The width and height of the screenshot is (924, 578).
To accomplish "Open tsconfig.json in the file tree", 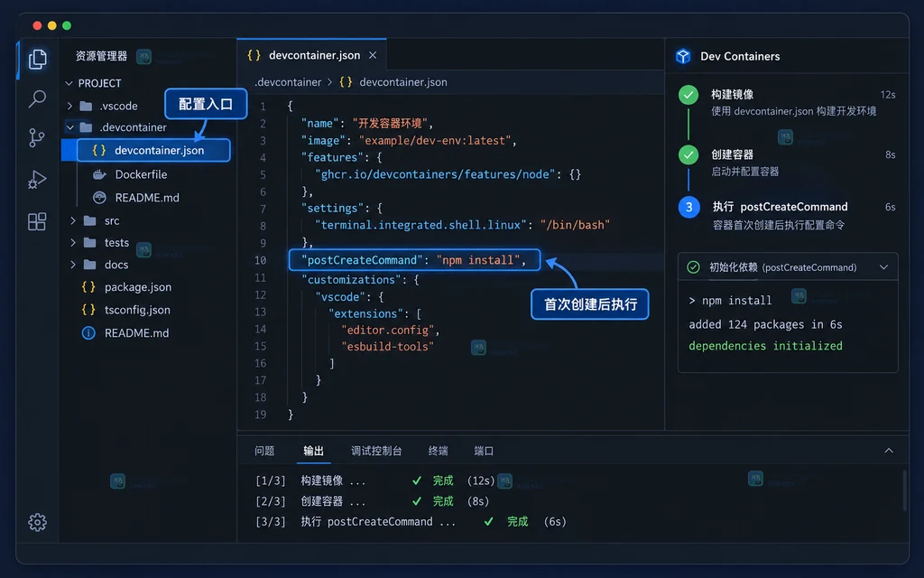I will tap(137, 310).
